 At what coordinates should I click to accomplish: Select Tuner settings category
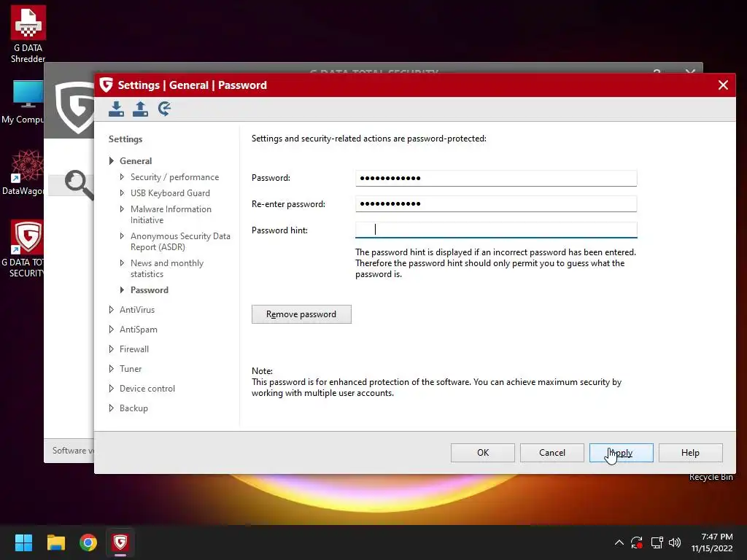[x=131, y=368]
